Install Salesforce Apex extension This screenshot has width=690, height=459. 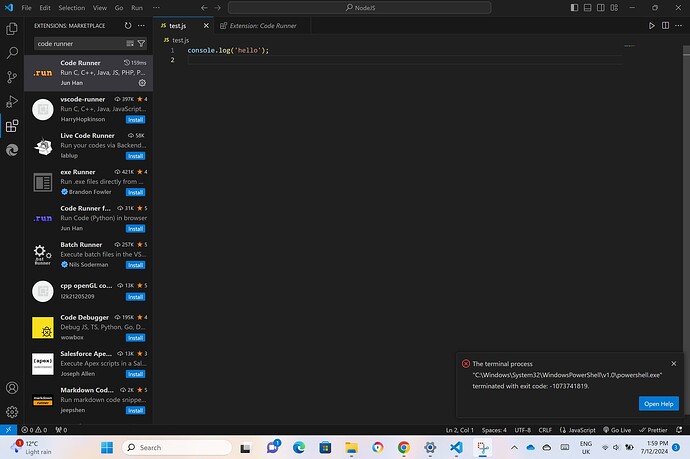(136, 374)
